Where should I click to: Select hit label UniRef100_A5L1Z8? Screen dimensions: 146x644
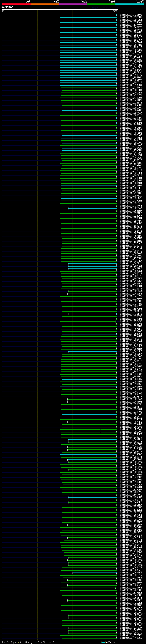coord(131,198)
